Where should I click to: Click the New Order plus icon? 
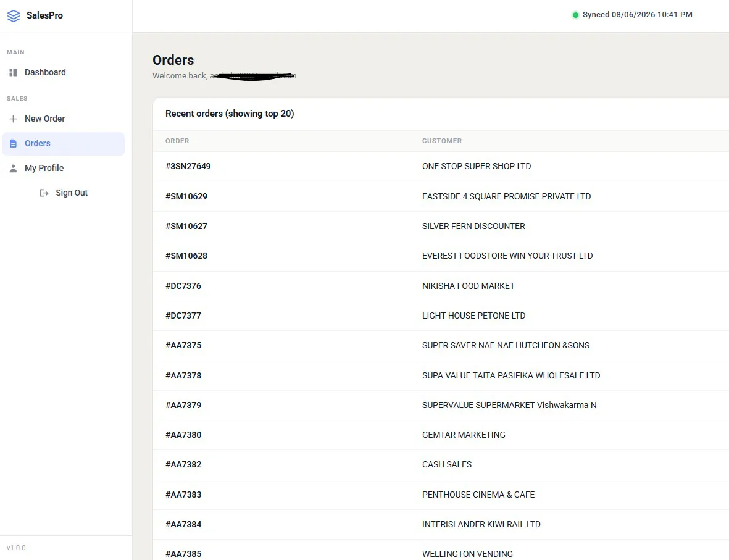pos(14,119)
